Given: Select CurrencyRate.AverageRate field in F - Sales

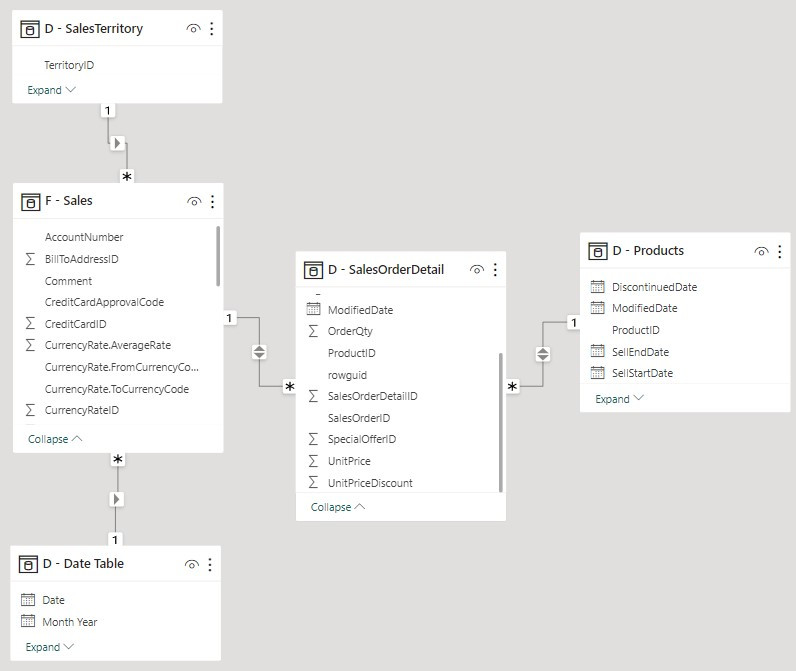Looking at the screenshot, I should pyautogui.click(x=107, y=345).
